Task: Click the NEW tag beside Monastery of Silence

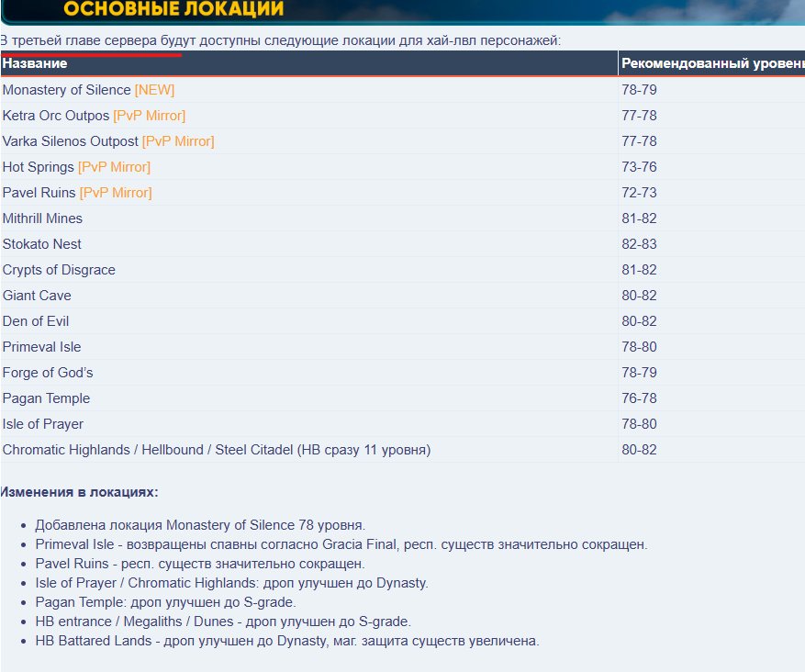Action: pyautogui.click(x=154, y=90)
